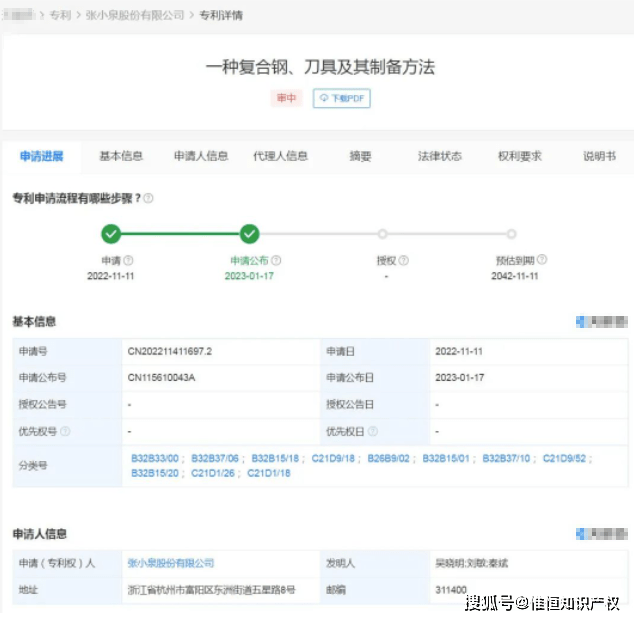Download the patent PDF via 下载PDF button
This screenshot has width=634, height=620.
point(341,99)
